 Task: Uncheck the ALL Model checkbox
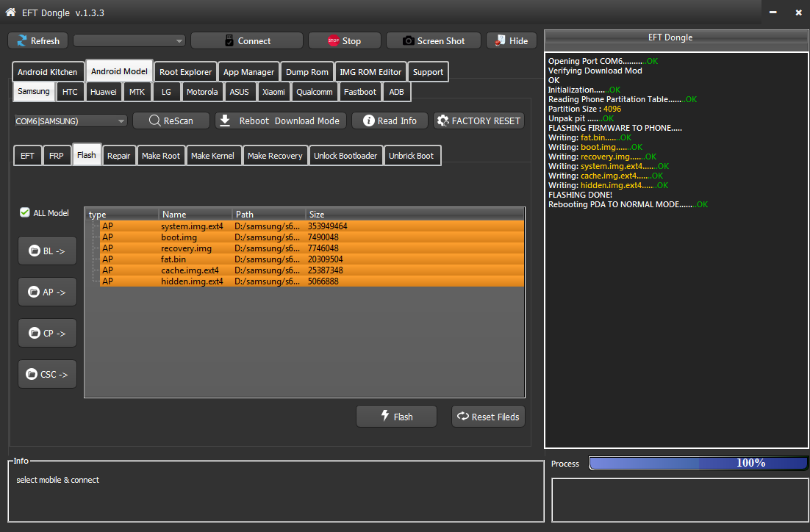(x=24, y=212)
